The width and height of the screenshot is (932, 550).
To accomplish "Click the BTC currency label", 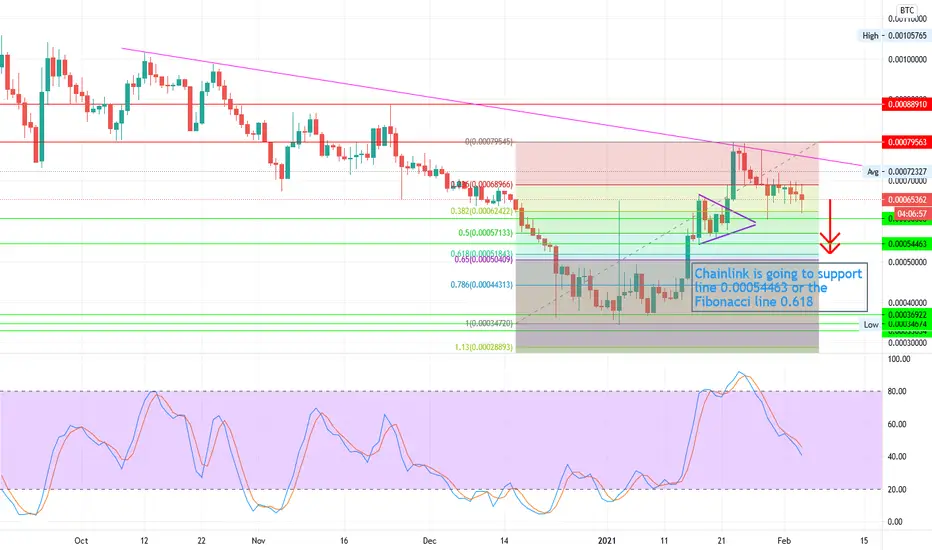I will (906, 10).
